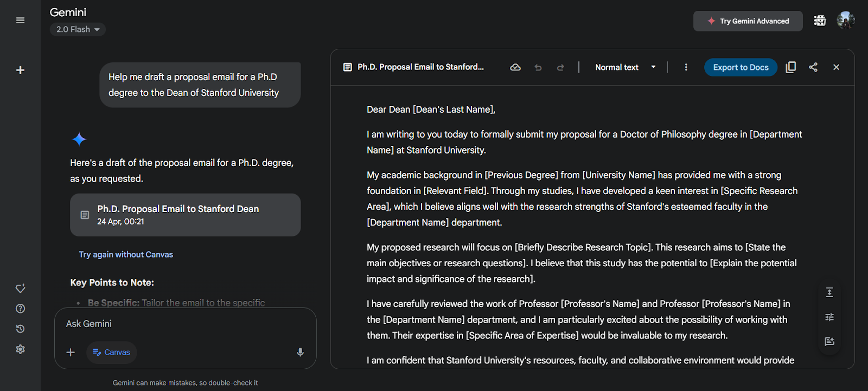Redo the canvas edit

(x=560, y=67)
